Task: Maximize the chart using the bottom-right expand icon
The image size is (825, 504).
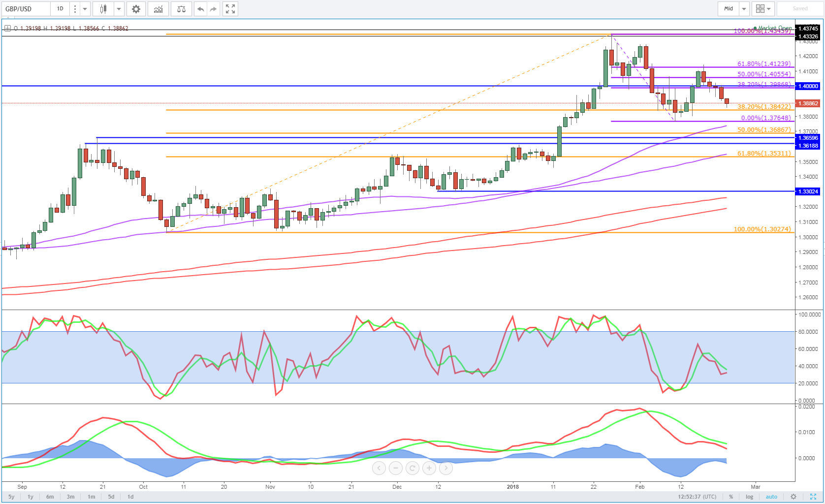Action: click(813, 497)
